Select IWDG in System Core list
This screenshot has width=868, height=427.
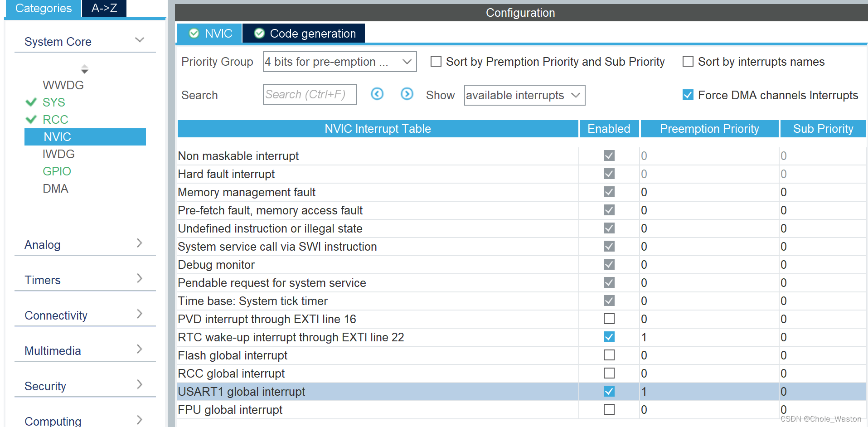tap(58, 154)
